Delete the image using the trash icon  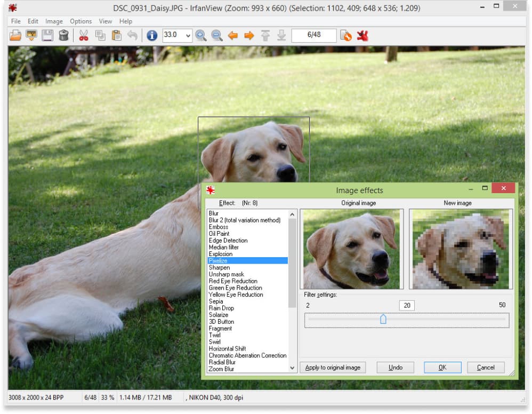[63, 36]
